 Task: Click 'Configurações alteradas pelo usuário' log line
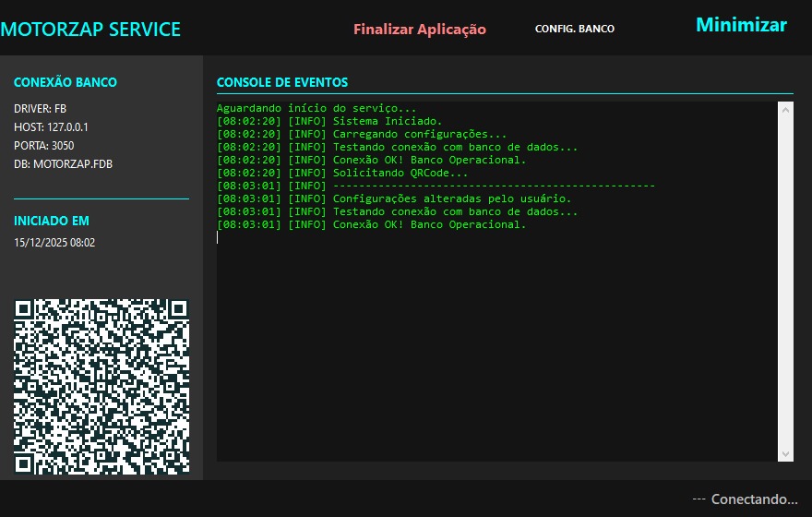click(x=451, y=198)
